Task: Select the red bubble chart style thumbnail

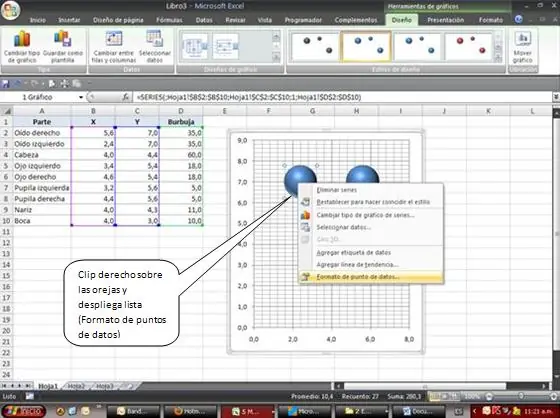Action: point(469,46)
